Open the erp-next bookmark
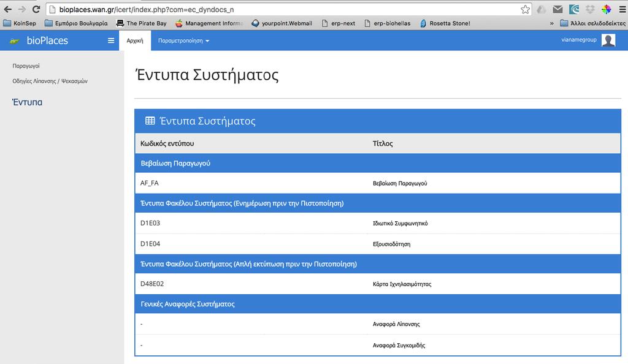The image size is (628, 364). click(339, 23)
